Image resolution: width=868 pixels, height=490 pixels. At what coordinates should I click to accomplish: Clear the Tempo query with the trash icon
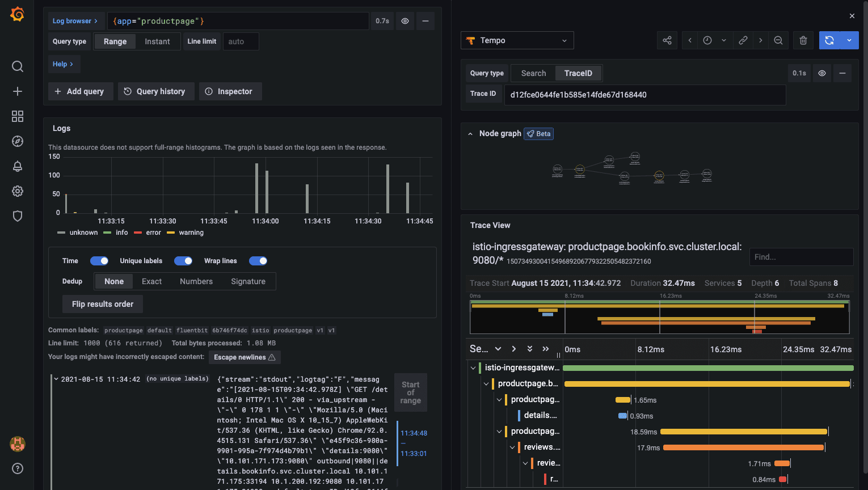click(x=803, y=40)
